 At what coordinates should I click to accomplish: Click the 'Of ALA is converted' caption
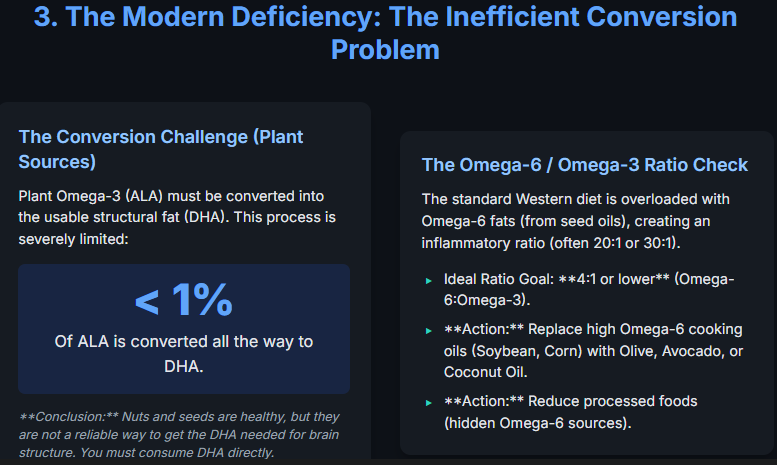click(183, 354)
